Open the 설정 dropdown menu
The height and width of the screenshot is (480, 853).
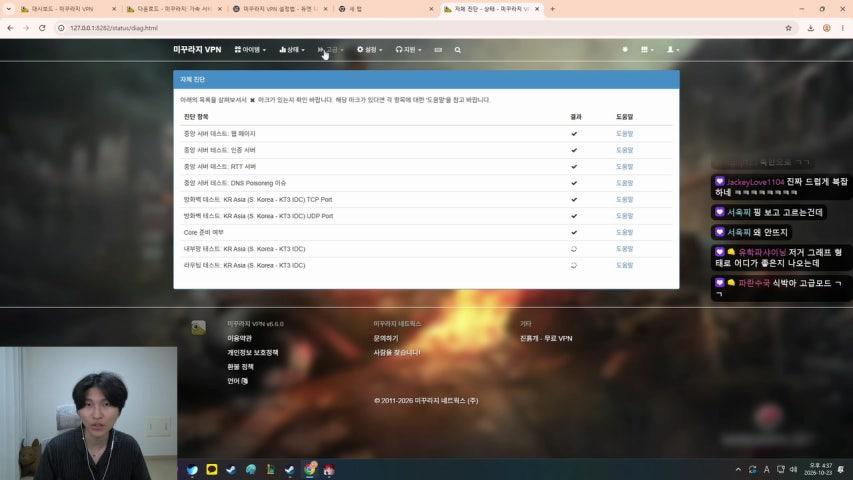(x=369, y=50)
